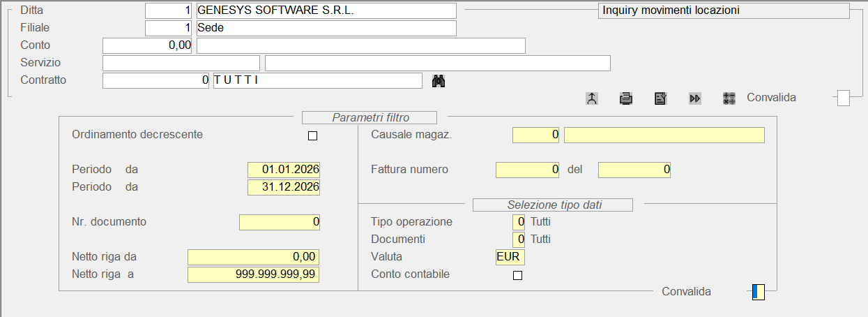Click the printer icon
Image resolution: width=868 pixels, height=317 pixels.
tap(626, 98)
